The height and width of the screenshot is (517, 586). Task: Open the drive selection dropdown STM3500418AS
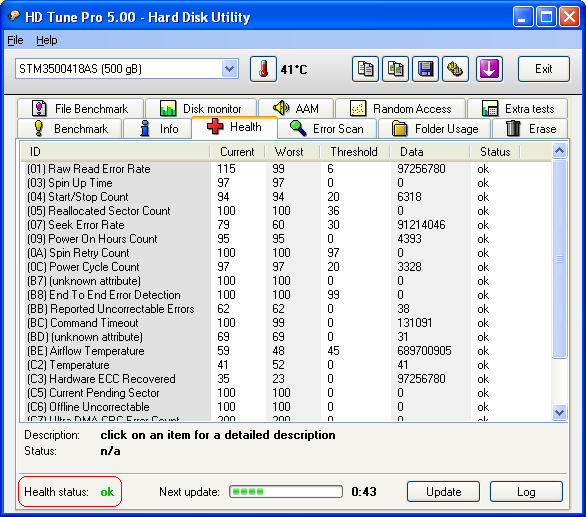point(127,69)
